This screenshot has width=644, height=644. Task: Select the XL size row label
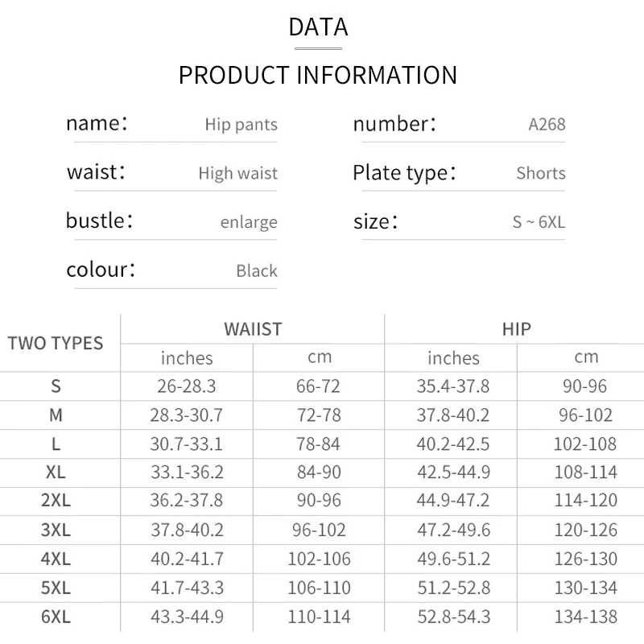[x=56, y=472]
